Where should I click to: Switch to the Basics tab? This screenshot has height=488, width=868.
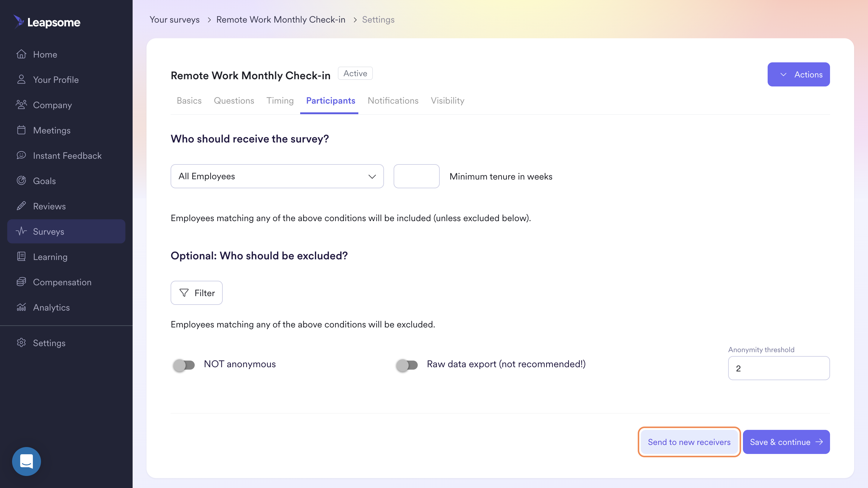click(x=189, y=101)
